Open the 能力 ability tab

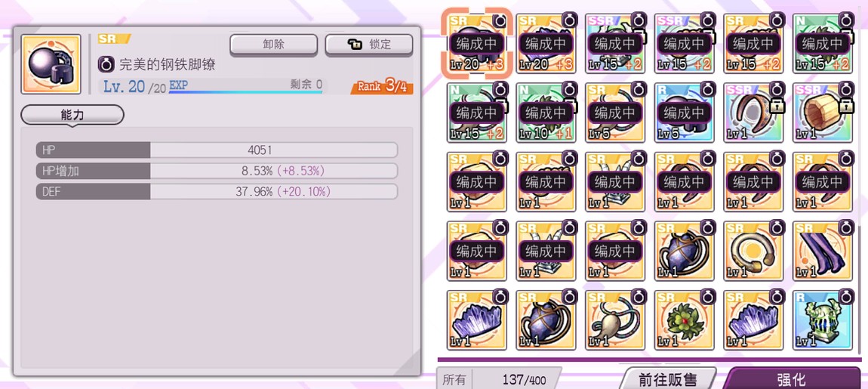point(72,115)
